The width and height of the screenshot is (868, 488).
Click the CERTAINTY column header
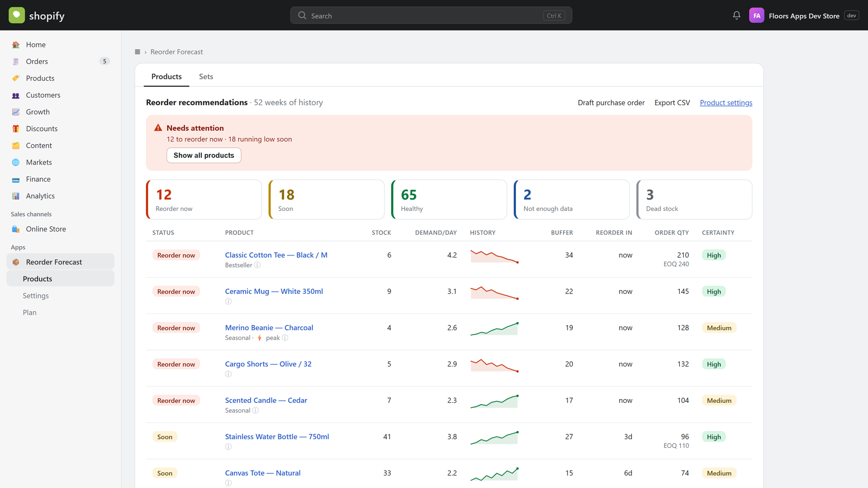coord(718,233)
